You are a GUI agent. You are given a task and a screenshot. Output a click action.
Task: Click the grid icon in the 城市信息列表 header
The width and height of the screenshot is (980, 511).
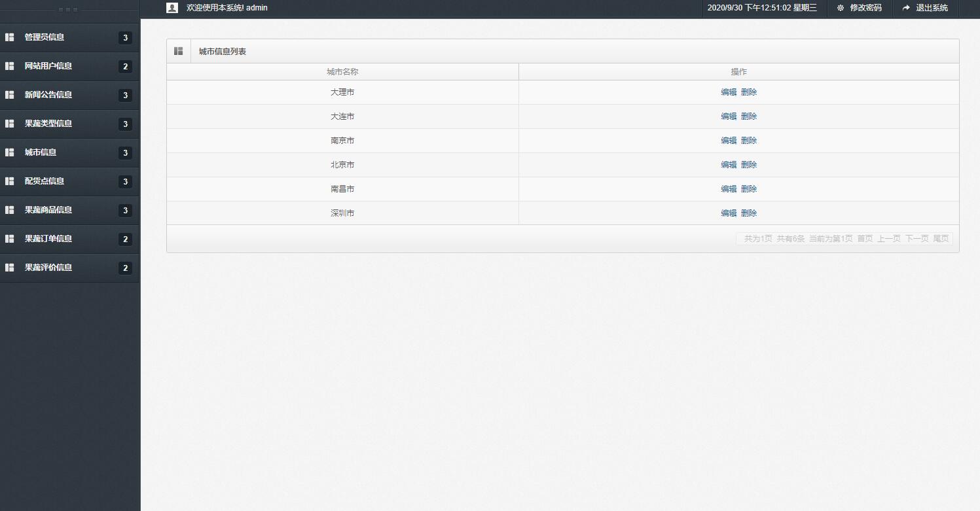click(x=178, y=51)
